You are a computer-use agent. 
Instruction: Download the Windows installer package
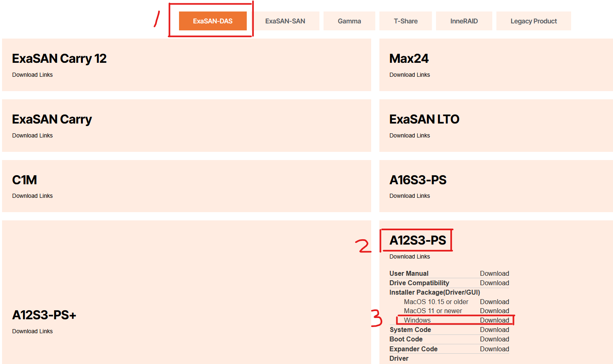coord(494,320)
